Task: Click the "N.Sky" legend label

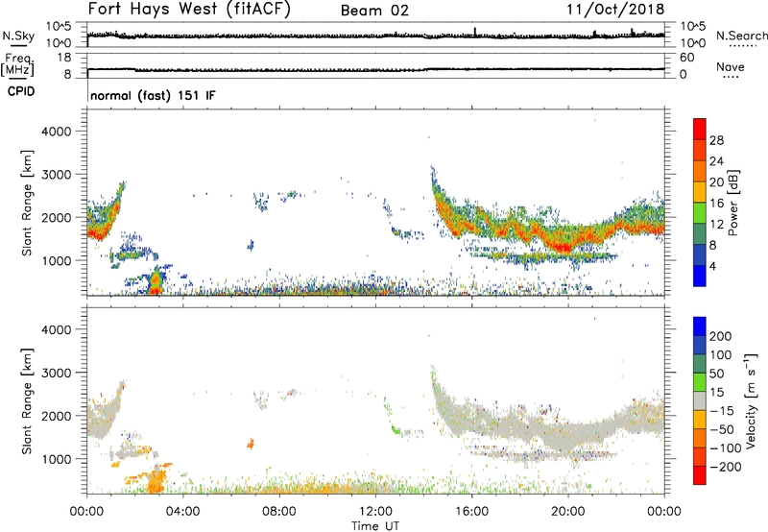Action: click(x=18, y=36)
